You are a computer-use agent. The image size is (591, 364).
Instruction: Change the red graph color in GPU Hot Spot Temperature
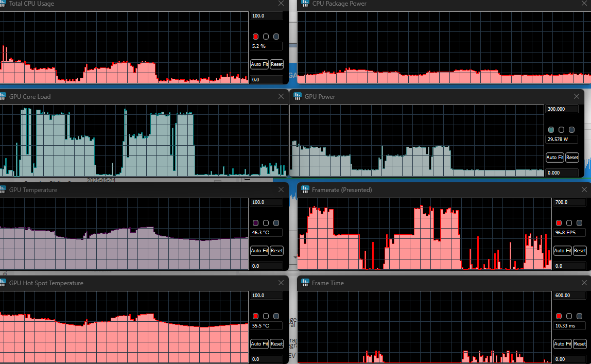[255, 316]
